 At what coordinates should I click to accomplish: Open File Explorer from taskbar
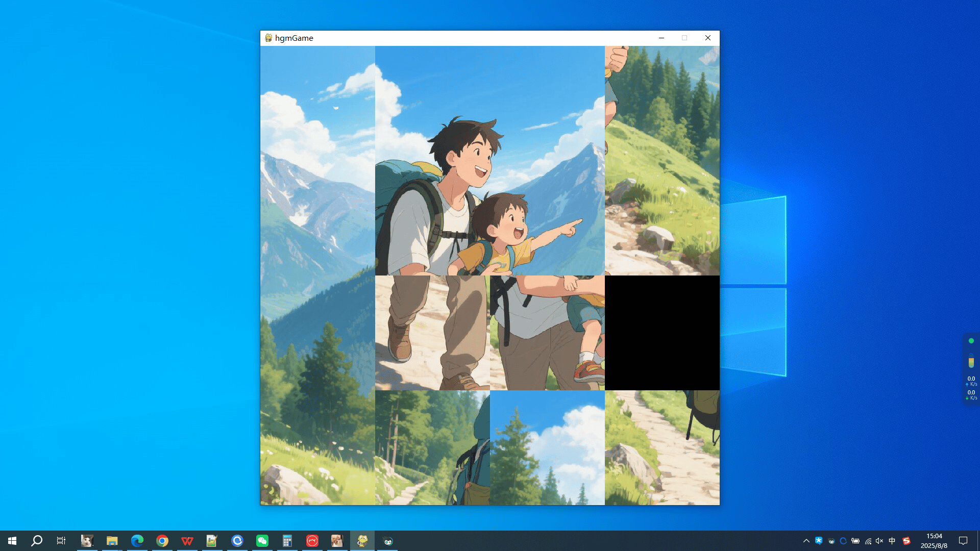pyautogui.click(x=112, y=541)
